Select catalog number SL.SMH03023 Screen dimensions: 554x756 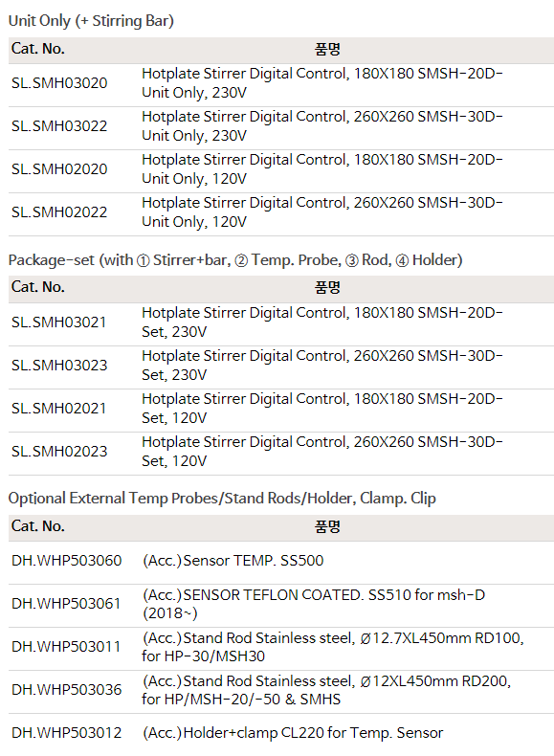click(59, 365)
